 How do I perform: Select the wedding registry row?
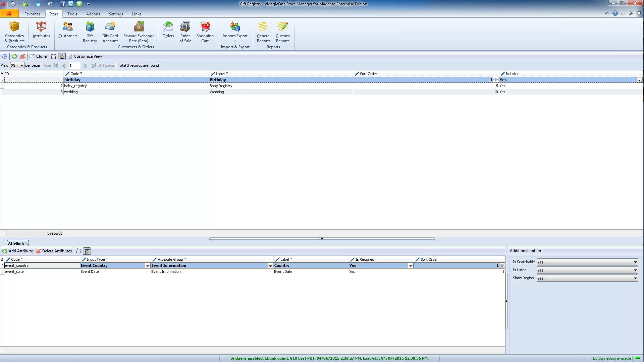(321, 92)
